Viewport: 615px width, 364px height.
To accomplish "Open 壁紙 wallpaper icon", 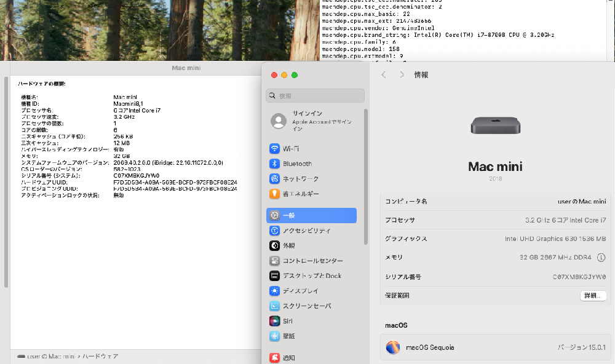I will [x=274, y=336].
